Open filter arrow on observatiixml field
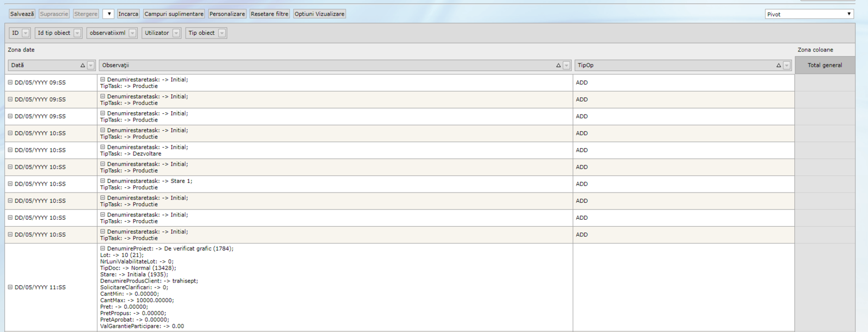Image resolution: width=868 pixels, height=332 pixels. coord(132,34)
